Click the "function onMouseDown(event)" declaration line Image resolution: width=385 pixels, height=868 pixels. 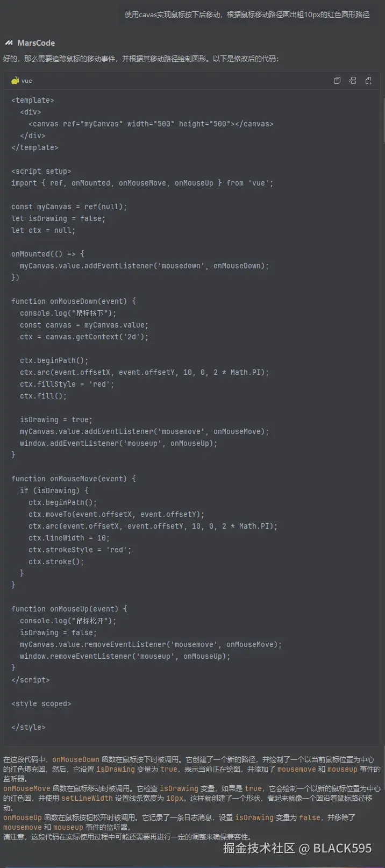(x=74, y=301)
